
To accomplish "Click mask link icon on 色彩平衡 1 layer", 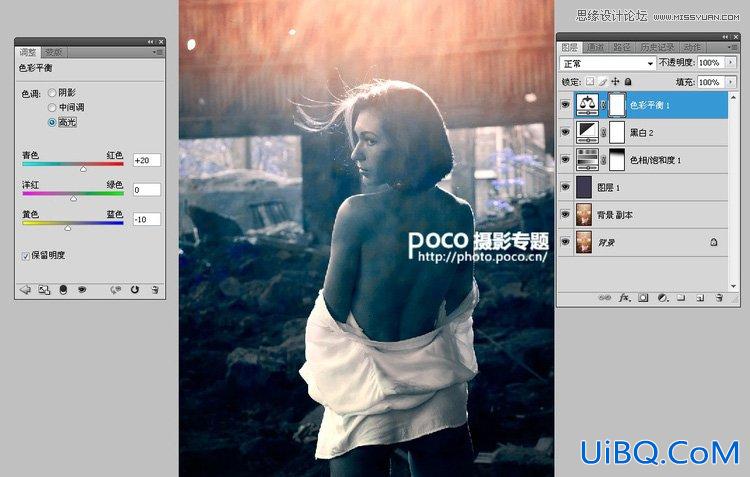I will point(604,105).
